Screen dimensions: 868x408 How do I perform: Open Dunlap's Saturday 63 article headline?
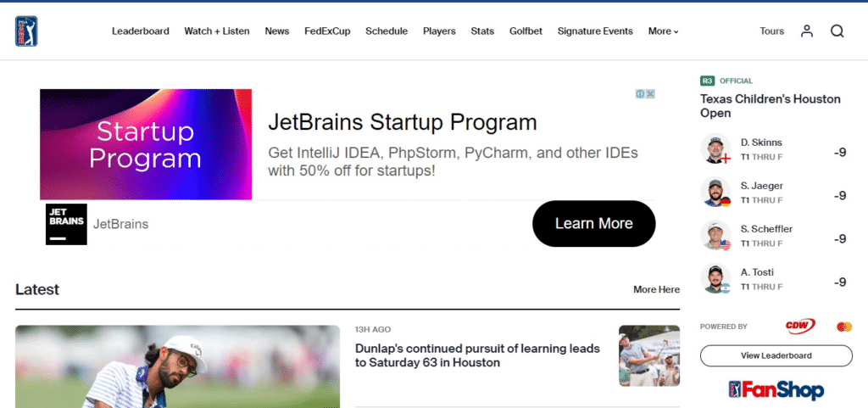tap(477, 355)
